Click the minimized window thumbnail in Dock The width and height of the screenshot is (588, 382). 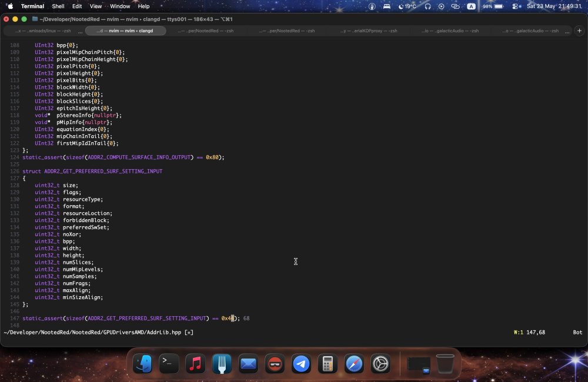coord(419,364)
